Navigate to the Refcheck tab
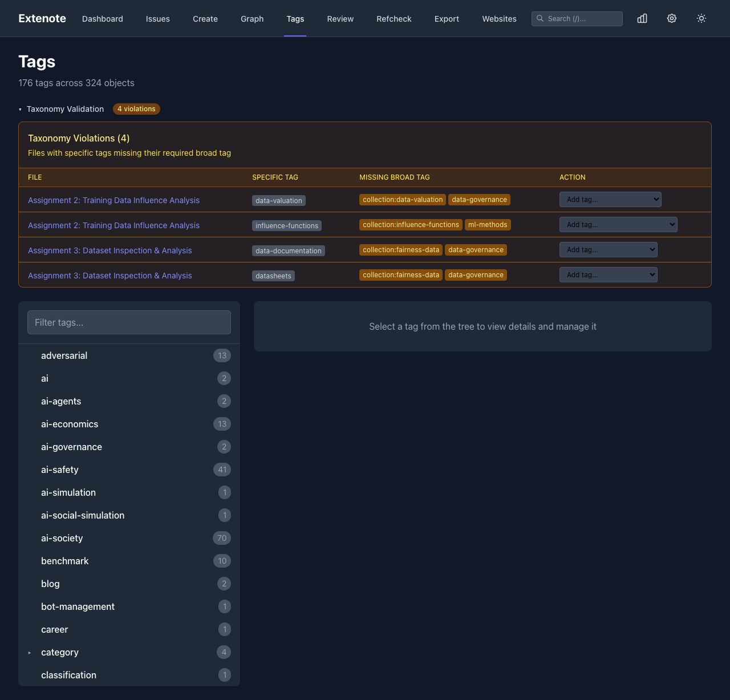This screenshot has height=700, width=730. tap(394, 18)
